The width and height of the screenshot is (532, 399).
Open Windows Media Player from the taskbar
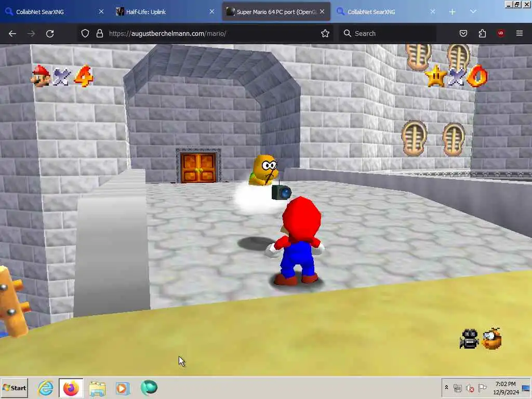123,388
